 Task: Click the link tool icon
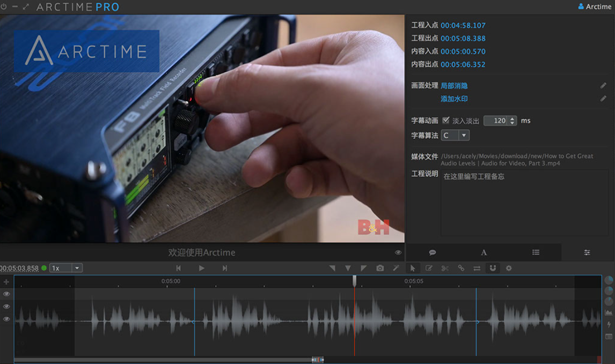point(462,268)
